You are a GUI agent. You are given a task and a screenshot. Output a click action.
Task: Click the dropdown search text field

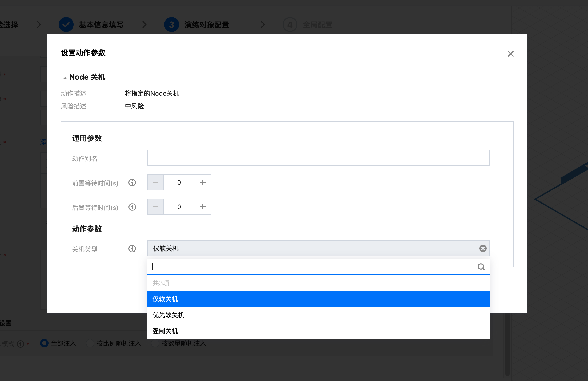point(312,267)
